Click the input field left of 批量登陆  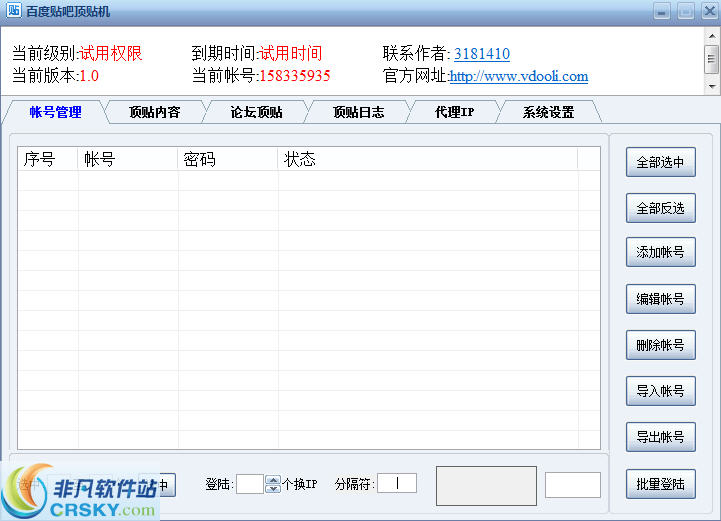[x=572, y=485]
